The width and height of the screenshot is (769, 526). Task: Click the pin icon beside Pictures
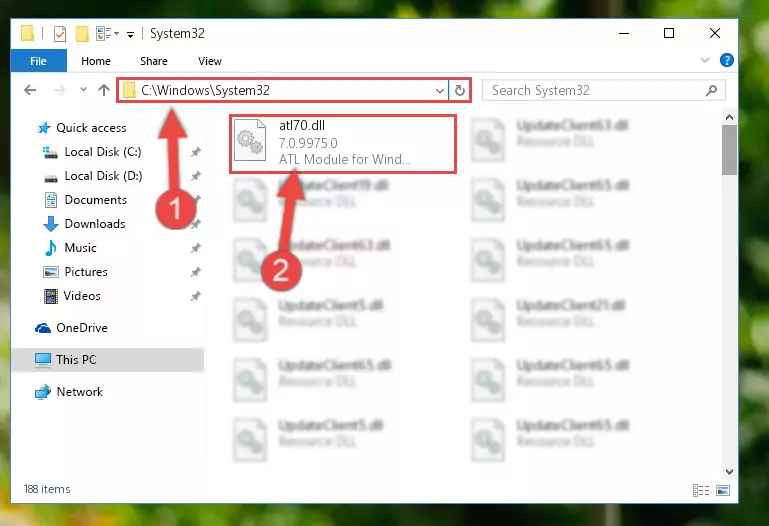point(196,272)
